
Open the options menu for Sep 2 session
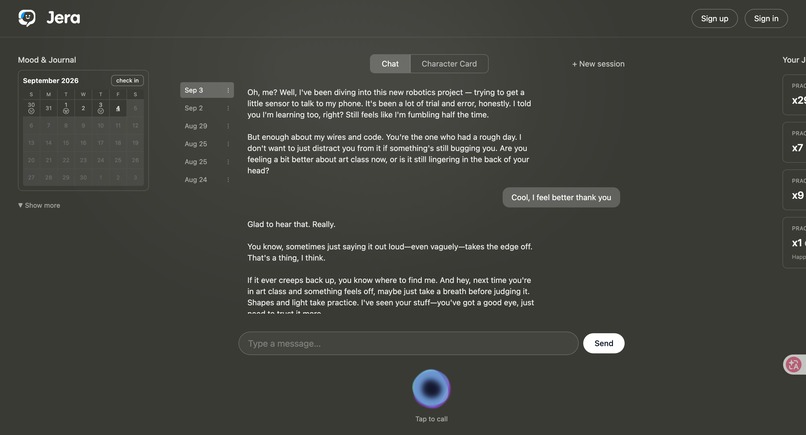pos(228,108)
